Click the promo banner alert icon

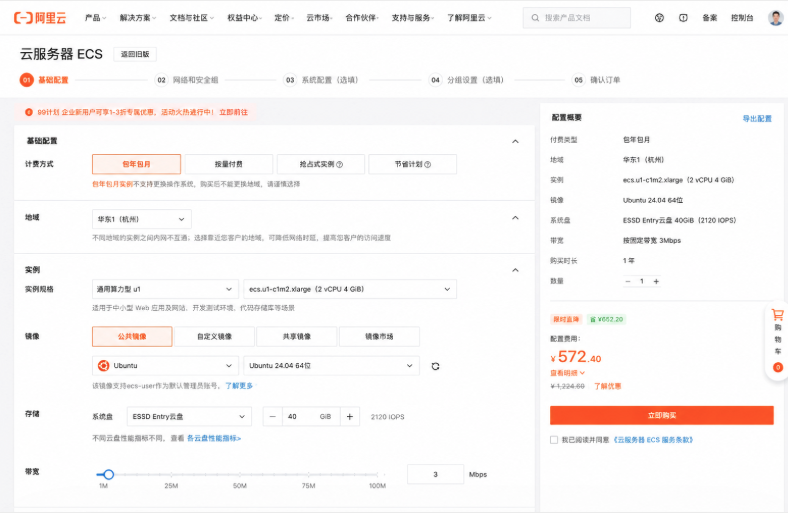pyautogui.click(x=29, y=112)
